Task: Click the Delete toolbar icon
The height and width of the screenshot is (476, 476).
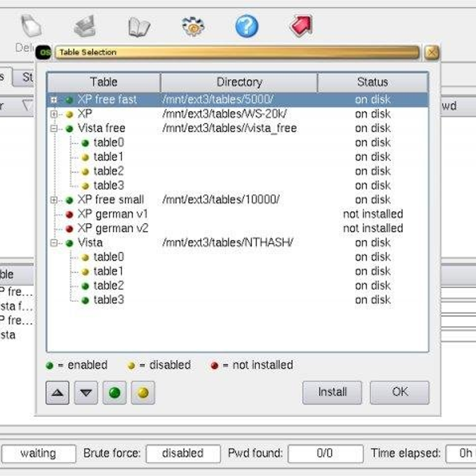Action: tap(31, 26)
